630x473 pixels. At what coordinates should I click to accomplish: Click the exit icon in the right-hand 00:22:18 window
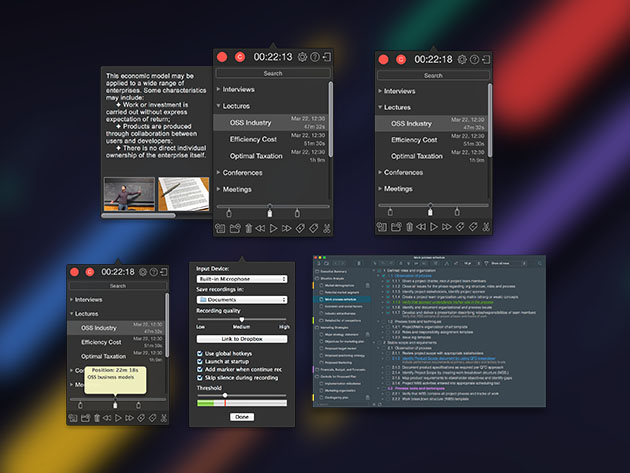486,59
